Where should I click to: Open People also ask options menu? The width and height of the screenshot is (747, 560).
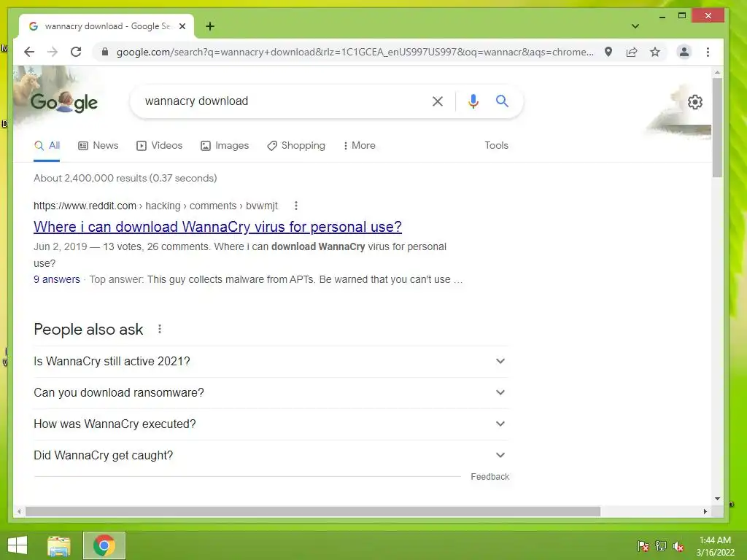click(160, 329)
